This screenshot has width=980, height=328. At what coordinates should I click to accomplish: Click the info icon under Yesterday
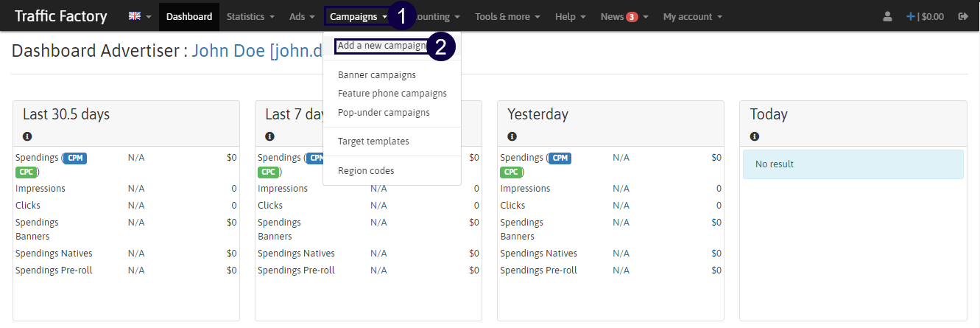[x=512, y=136]
